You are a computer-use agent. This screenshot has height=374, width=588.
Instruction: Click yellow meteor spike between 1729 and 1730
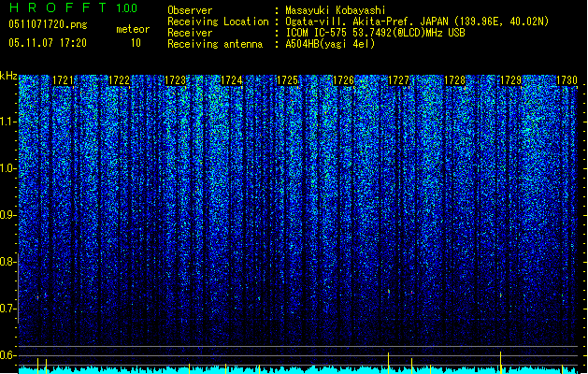562,369
